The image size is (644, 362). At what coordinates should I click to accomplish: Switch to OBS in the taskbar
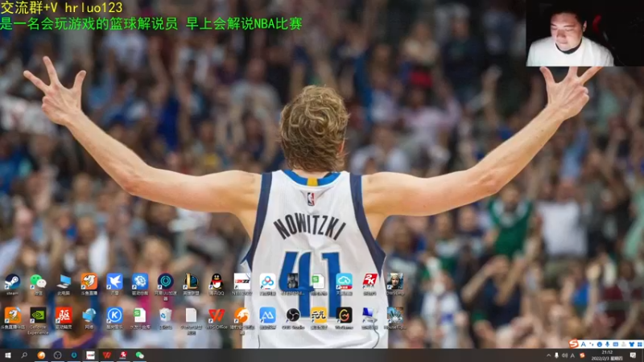click(x=57, y=356)
